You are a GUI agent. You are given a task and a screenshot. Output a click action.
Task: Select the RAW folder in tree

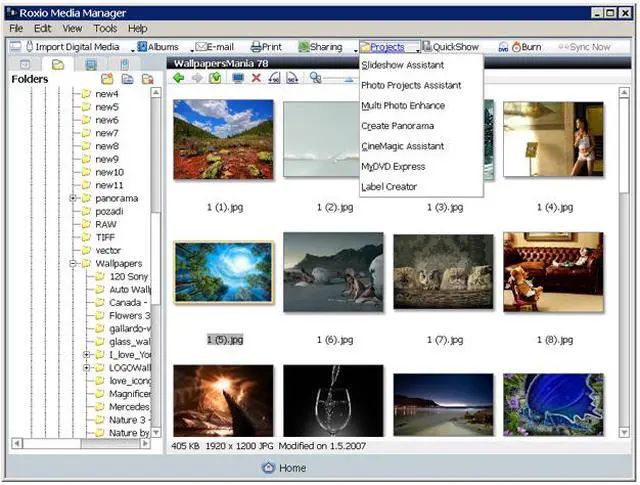click(106, 224)
